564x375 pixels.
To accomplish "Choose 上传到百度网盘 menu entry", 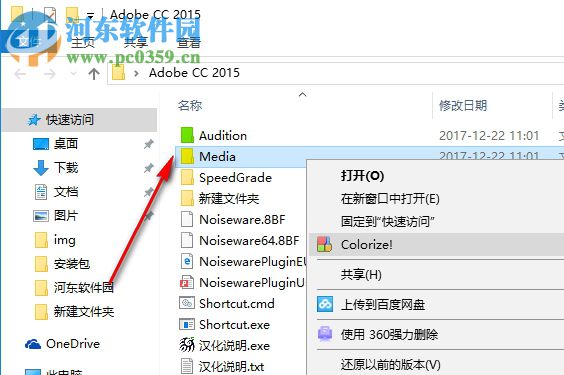I will 383,305.
